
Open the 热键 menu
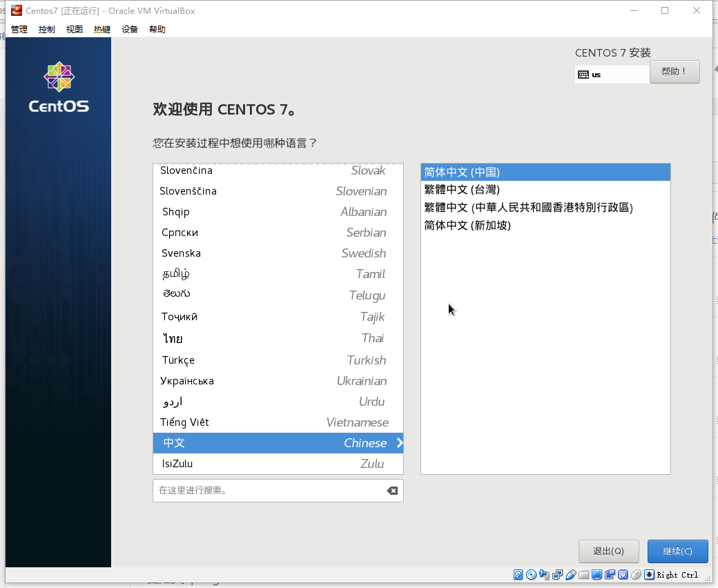point(102,29)
